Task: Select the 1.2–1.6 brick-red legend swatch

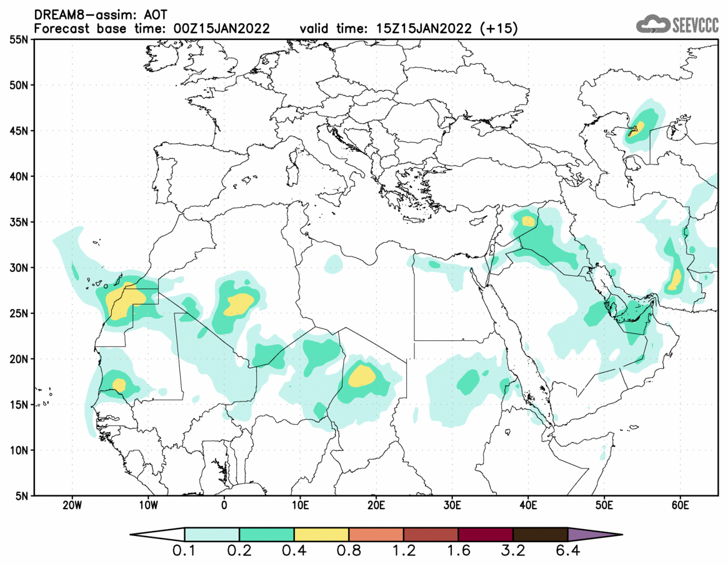Action: [x=431, y=534]
